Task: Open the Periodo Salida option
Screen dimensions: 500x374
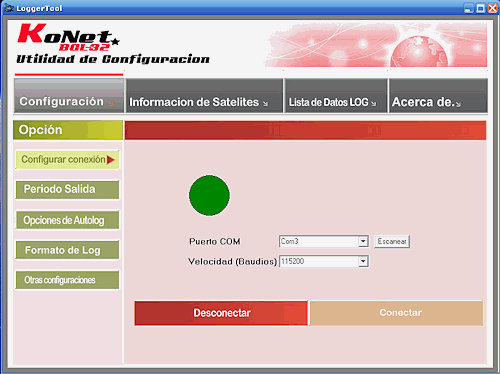Action: click(x=67, y=189)
